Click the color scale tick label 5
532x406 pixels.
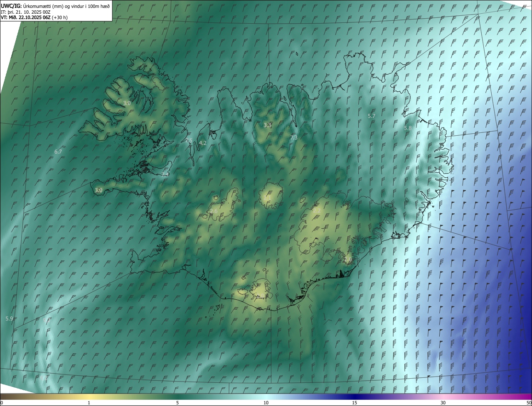point(177,403)
